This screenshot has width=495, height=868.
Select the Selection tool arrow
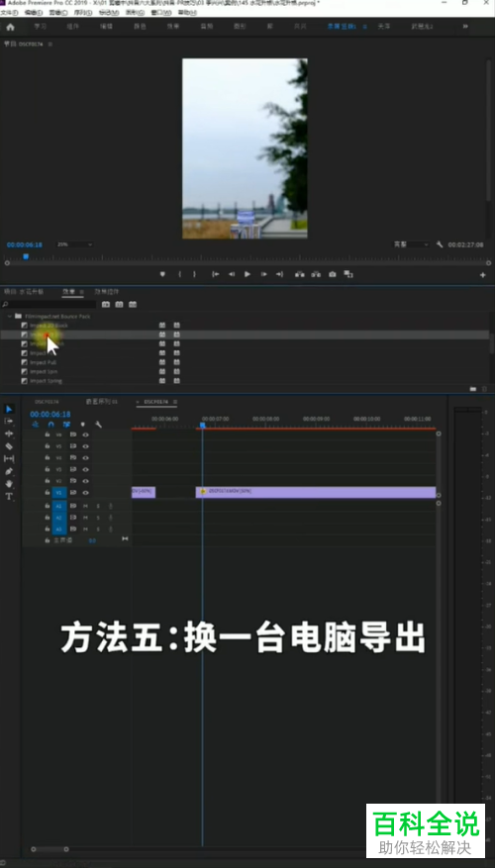[9, 409]
